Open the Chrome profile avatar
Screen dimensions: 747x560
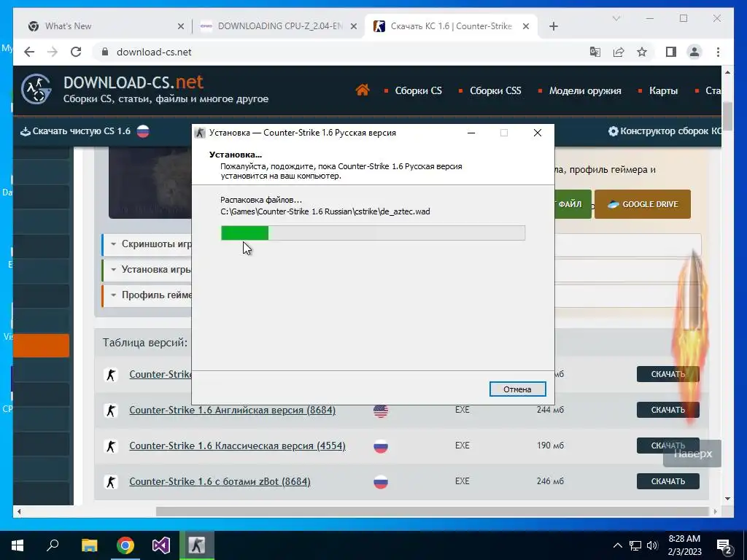click(x=694, y=52)
